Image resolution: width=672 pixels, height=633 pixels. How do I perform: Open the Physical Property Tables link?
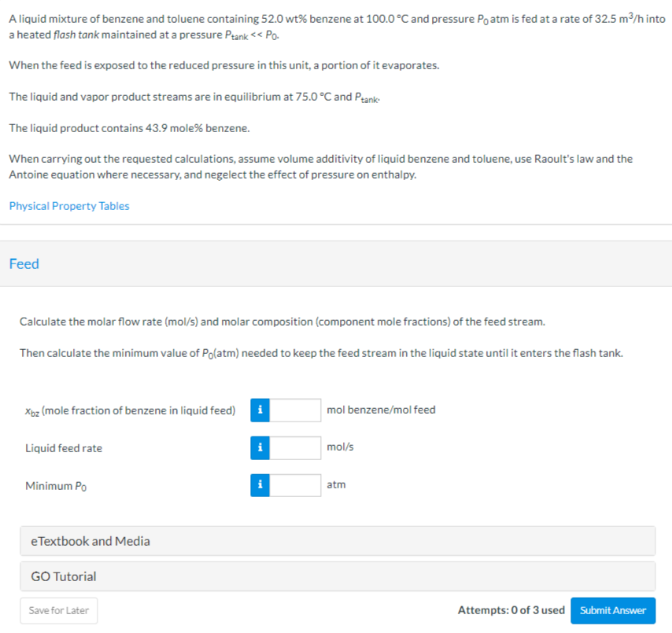click(69, 206)
